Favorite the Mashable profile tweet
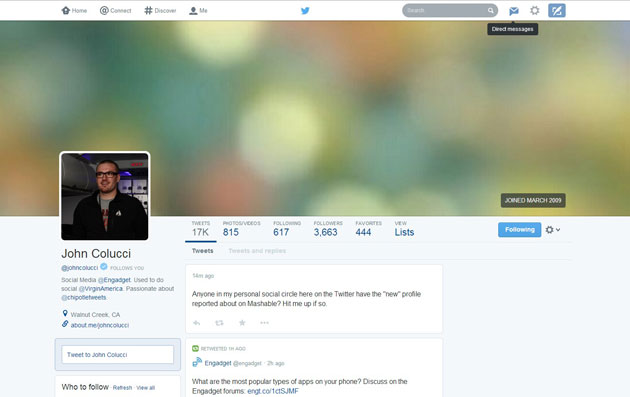This screenshot has height=397, width=630. (242, 323)
